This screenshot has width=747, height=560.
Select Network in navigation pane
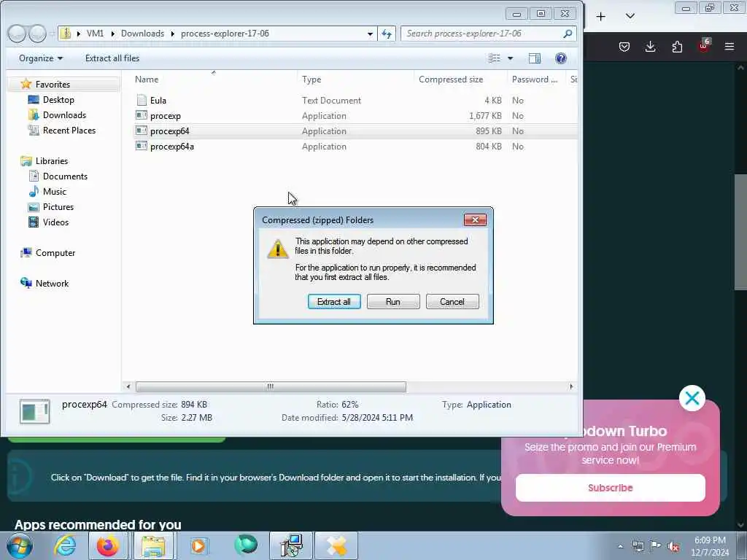[52, 284]
